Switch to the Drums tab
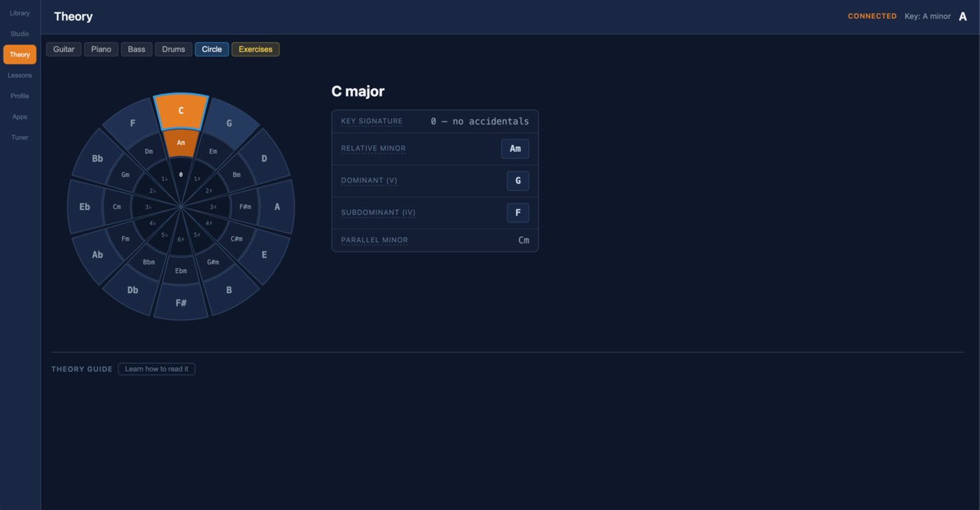Viewport: 980px width, 510px height. coord(174,49)
